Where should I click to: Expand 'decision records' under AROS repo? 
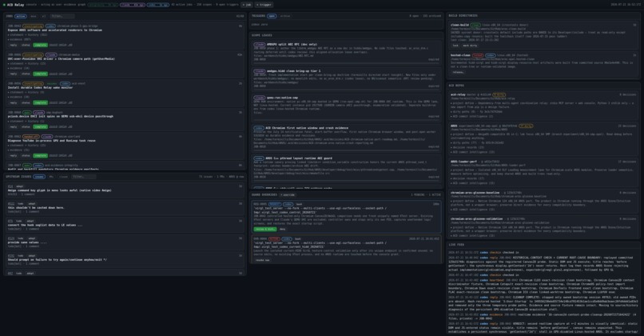(x=467, y=148)
